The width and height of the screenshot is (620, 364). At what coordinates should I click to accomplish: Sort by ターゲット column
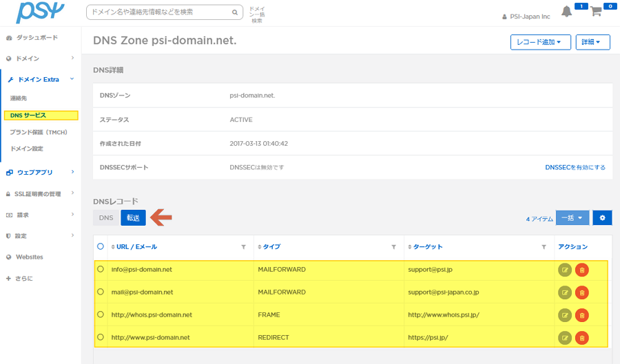click(427, 247)
